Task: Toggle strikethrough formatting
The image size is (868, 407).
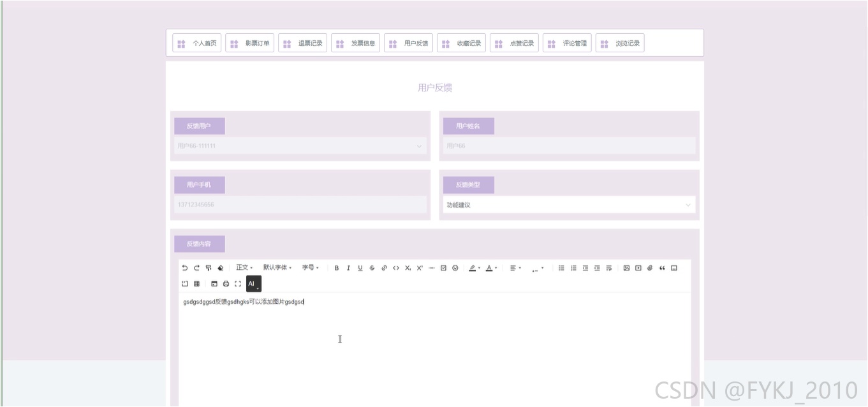Action: tap(372, 268)
